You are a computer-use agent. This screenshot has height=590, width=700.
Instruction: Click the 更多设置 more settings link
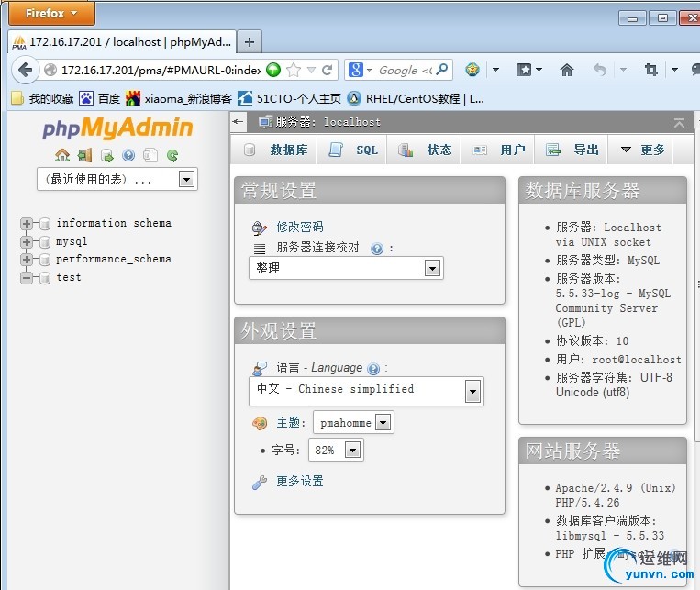click(300, 481)
